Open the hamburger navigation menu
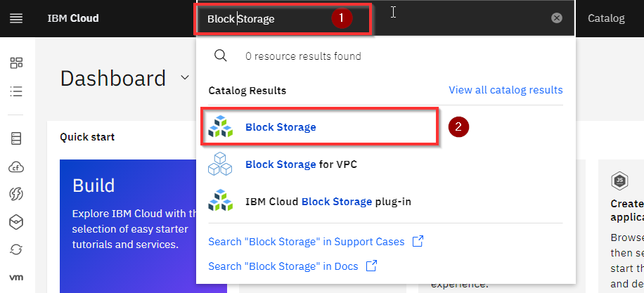 tap(16, 18)
